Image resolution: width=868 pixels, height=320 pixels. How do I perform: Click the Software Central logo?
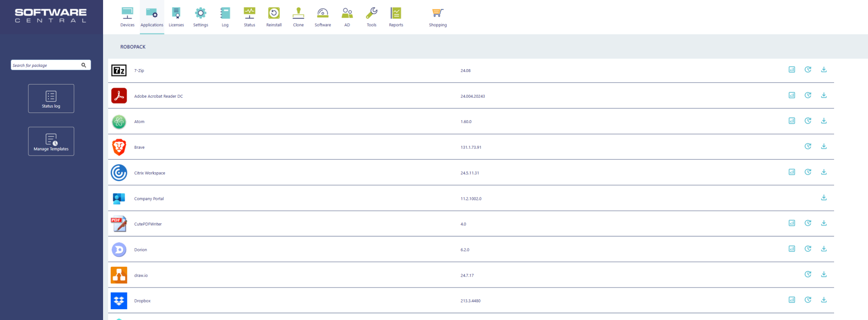click(51, 15)
